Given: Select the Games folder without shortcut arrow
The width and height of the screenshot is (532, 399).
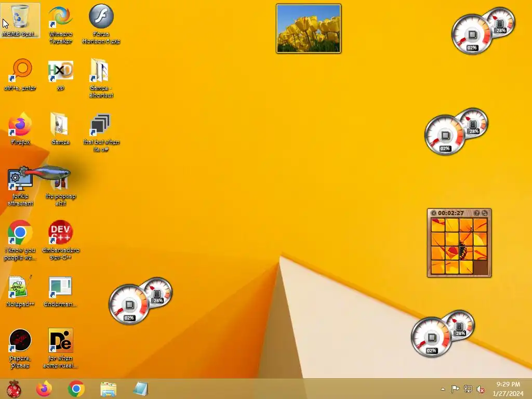Looking at the screenshot, I should pos(60,128).
